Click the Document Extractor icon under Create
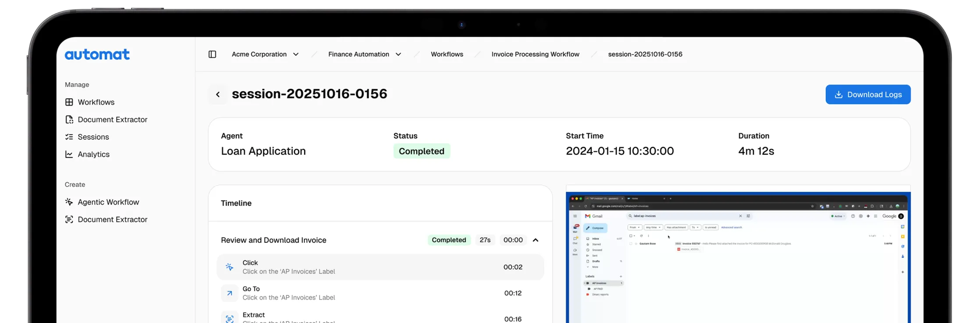980x323 pixels. click(x=69, y=219)
